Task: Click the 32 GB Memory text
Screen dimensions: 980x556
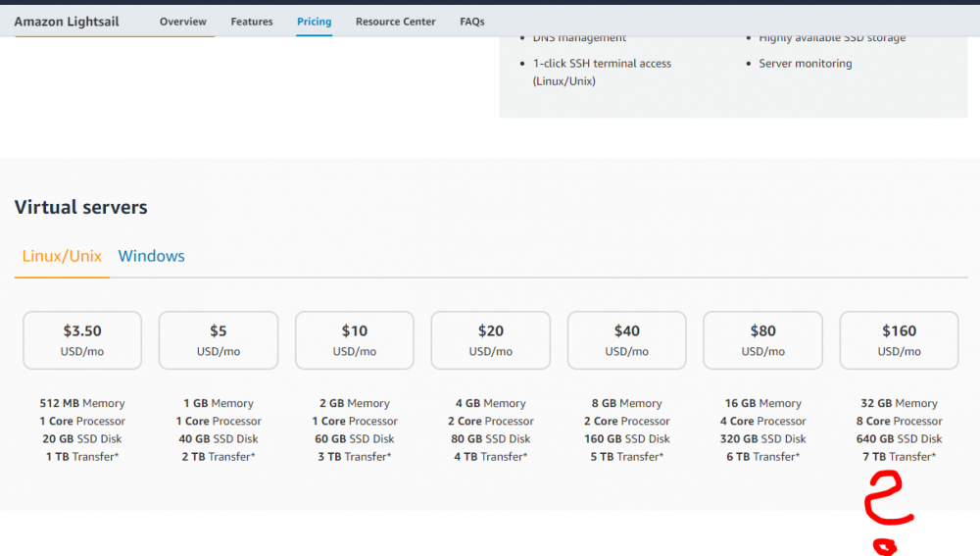Action: (899, 403)
